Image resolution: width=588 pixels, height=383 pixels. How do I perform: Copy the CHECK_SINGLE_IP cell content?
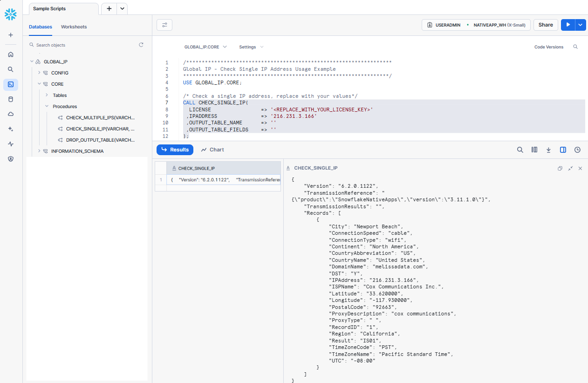tap(560, 168)
